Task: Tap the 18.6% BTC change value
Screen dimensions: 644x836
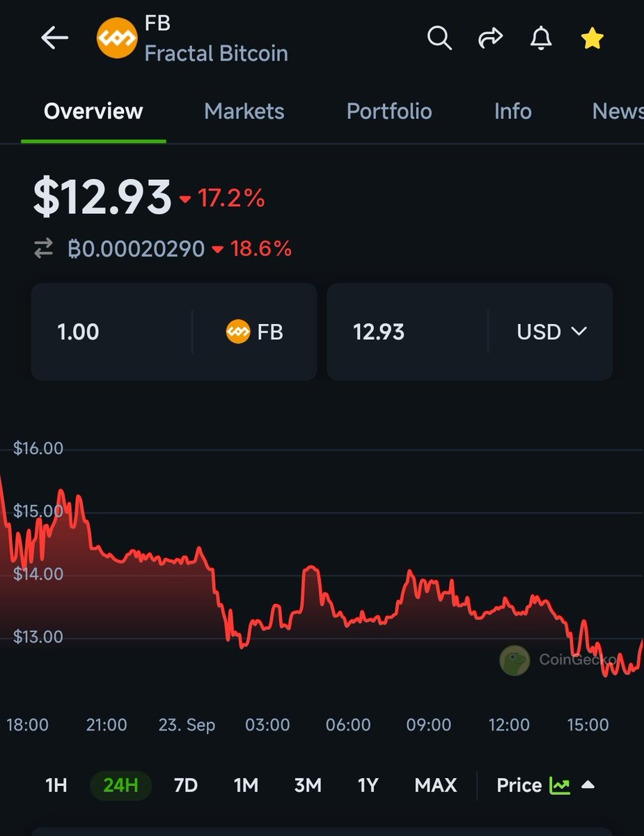Action: 260,249
